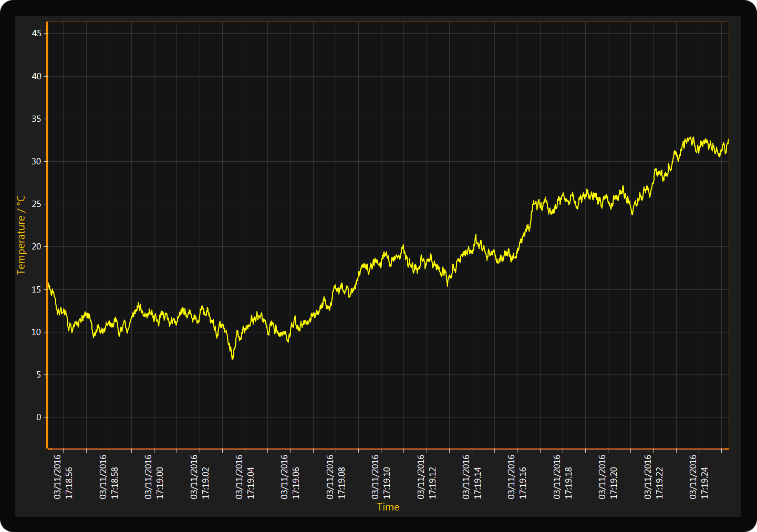
Task: Click the "Time" X-axis title
Action: click(388, 507)
